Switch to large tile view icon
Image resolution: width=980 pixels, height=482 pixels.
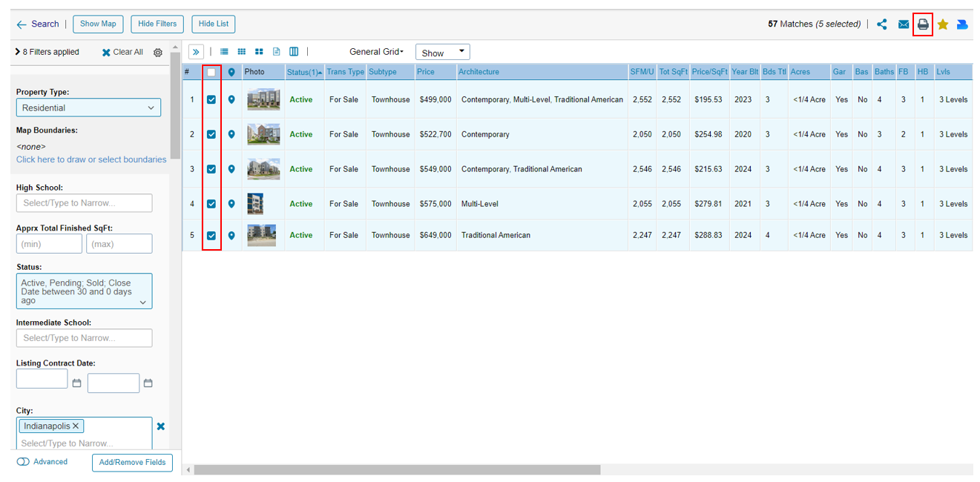point(259,52)
